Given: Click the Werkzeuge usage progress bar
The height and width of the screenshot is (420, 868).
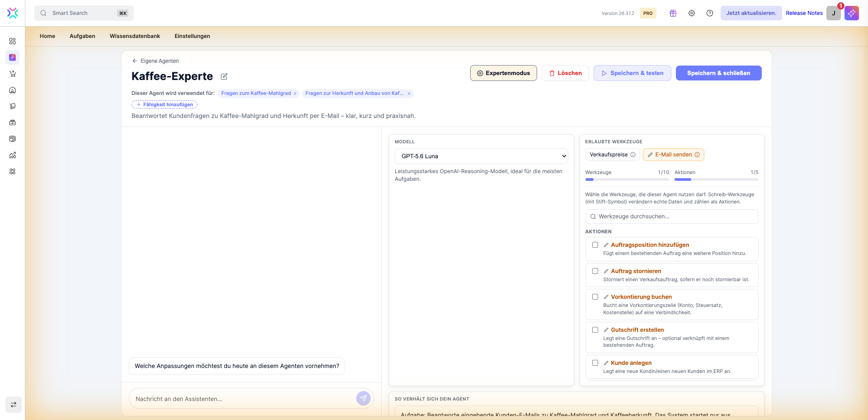Looking at the screenshot, I should 627,179.
